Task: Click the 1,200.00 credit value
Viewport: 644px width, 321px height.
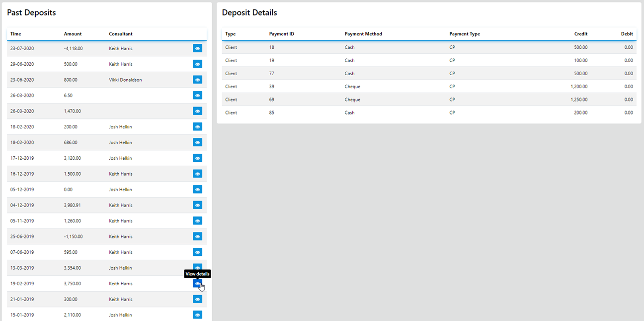Action: point(579,87)
